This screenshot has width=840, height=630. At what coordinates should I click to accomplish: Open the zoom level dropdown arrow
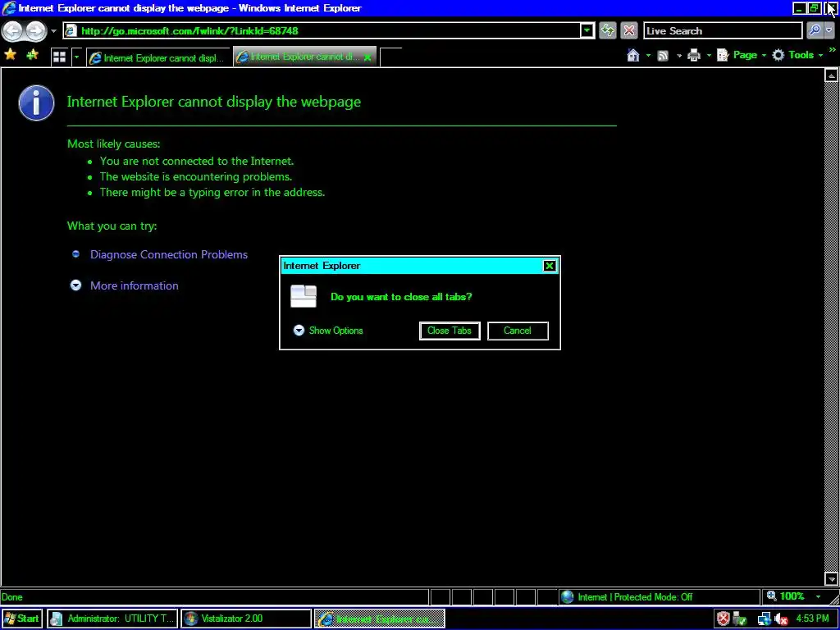[x=818, y=597]
